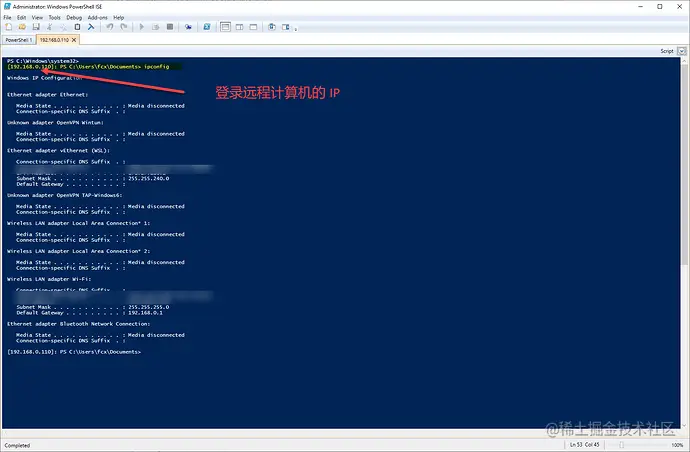Expand the Script pane chevron button

[x=682, y=51]
